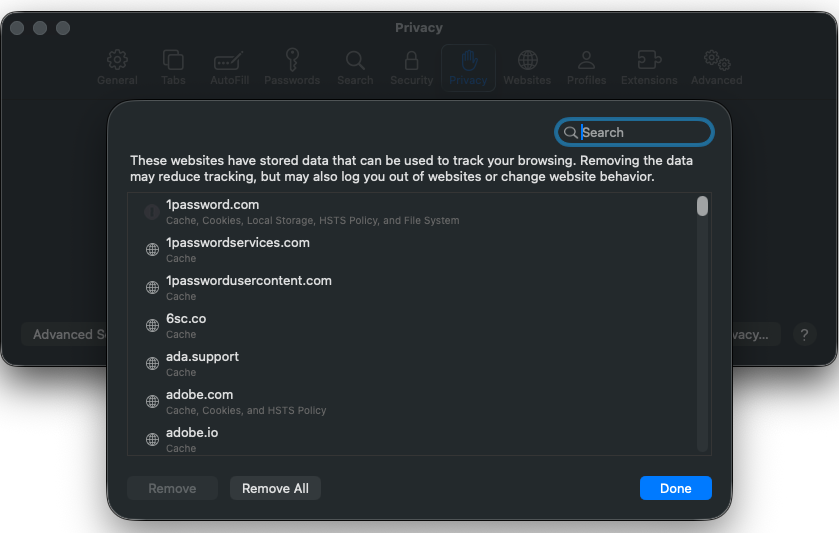Click the website list scrollbar thumb
This screenshot has height=533, width=839.
[702, 206]
